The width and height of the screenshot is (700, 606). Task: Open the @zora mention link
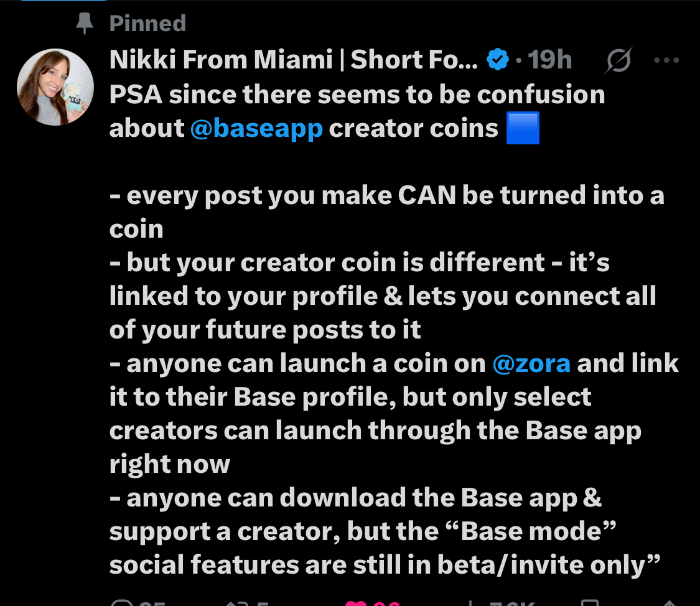pyautogui.click(x=531, y=363)
